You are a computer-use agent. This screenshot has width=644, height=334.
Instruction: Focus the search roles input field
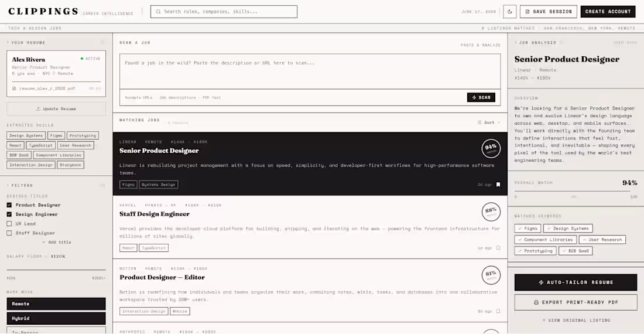click(224, 12)
